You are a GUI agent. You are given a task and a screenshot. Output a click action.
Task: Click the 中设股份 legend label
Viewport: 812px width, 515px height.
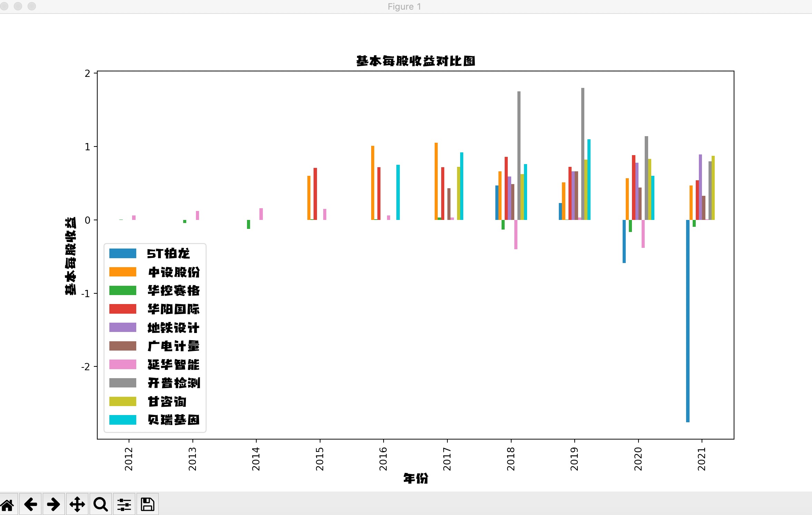174,272
